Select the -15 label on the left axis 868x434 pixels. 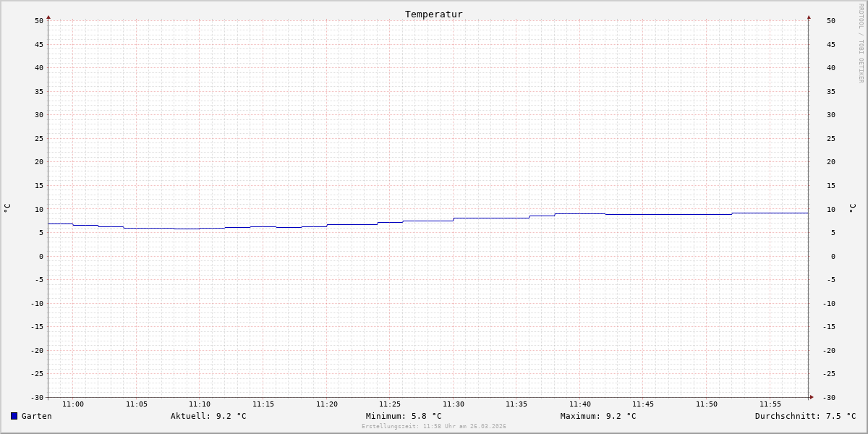[x=37, y=326]
